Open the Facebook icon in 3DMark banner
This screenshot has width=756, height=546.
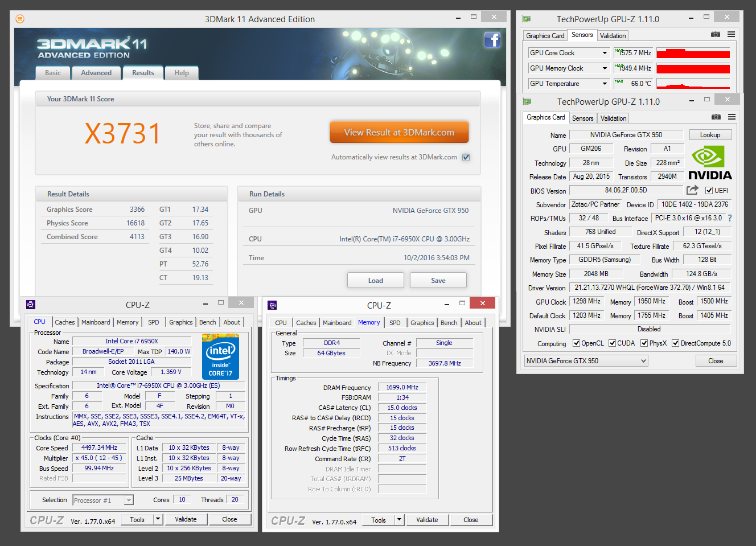(492, 40)
